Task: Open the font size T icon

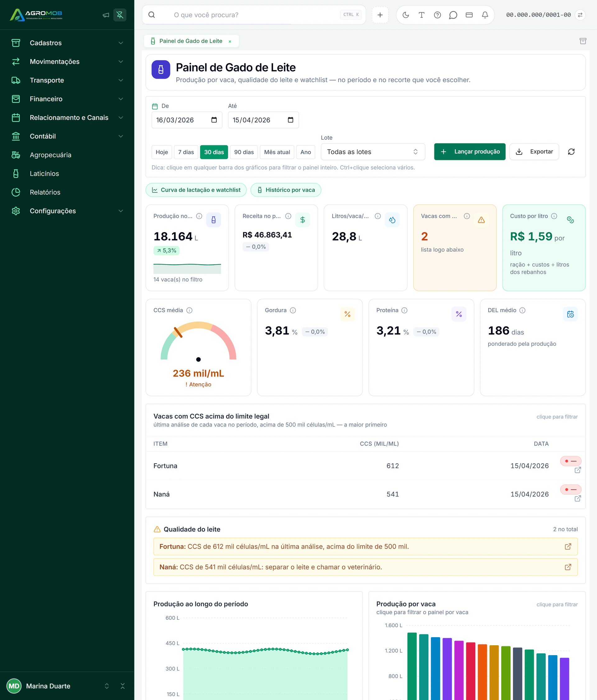Action: point(421,15)
